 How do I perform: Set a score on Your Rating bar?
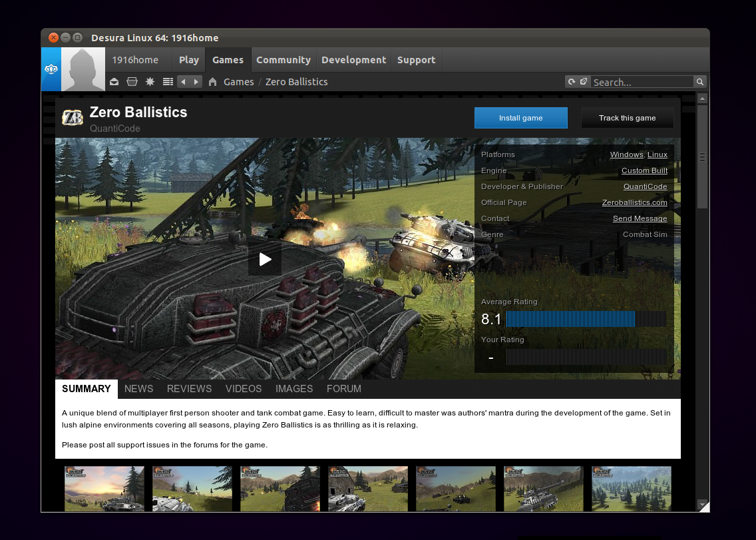586,357
